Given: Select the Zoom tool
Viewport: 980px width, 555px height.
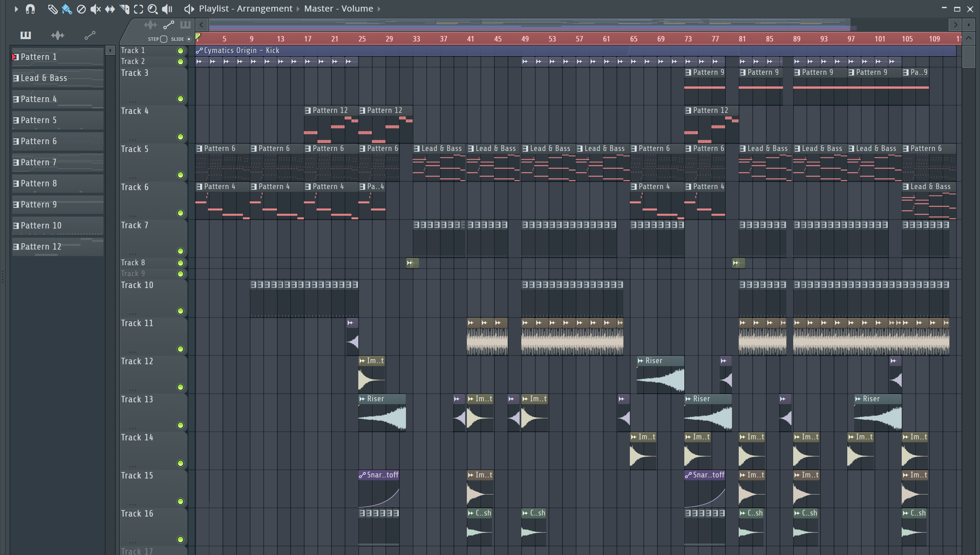Looking at the screenshot, I should click(x=152, y=9).
